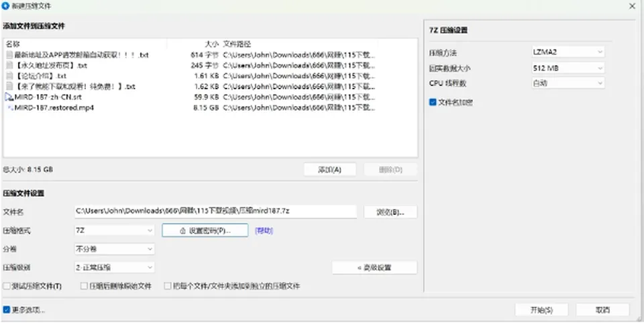Uncheck the 文件名加密 checkbox

tap(433, 102)
